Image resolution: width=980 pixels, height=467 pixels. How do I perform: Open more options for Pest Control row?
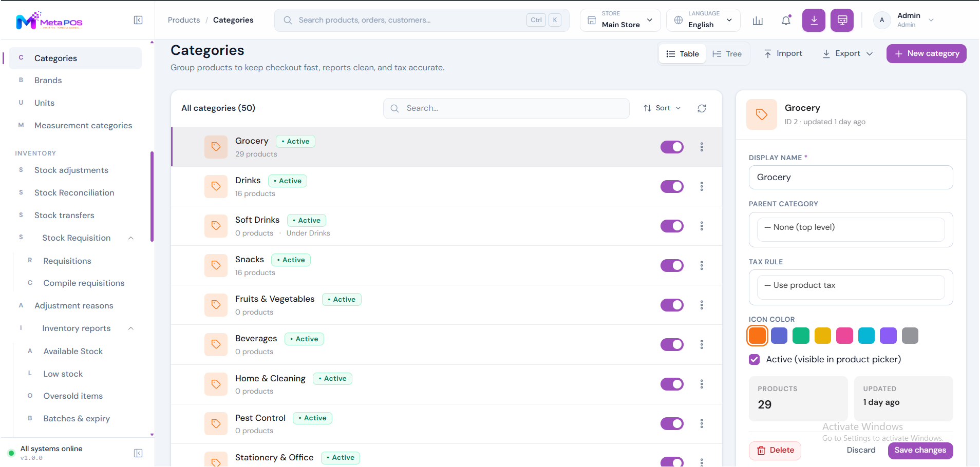coord(702,423)
